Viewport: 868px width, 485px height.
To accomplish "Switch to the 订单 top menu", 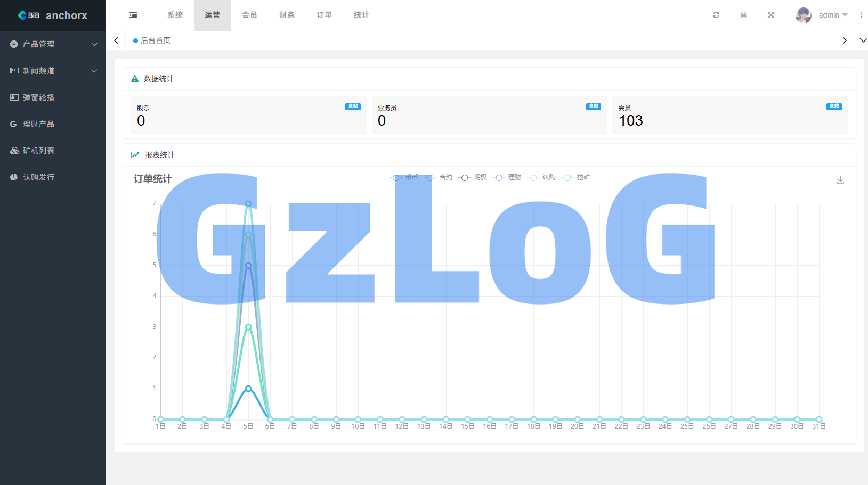I will click(x=324, y=15).
